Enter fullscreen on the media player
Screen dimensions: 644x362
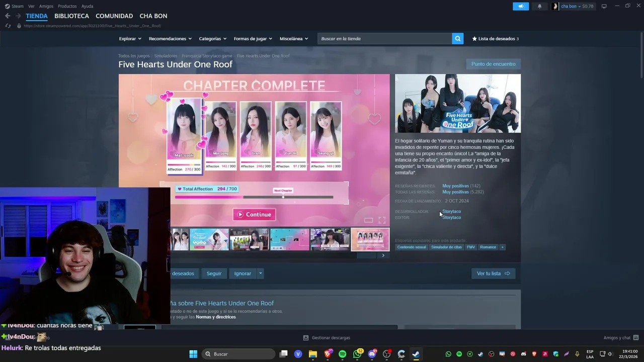tap(382, 220)
